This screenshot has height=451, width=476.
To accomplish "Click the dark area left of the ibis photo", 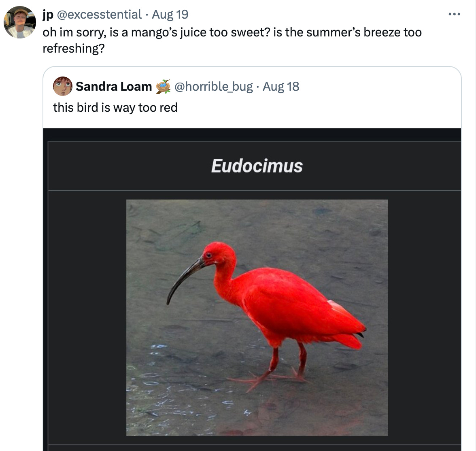I will (x=87, y=318).
